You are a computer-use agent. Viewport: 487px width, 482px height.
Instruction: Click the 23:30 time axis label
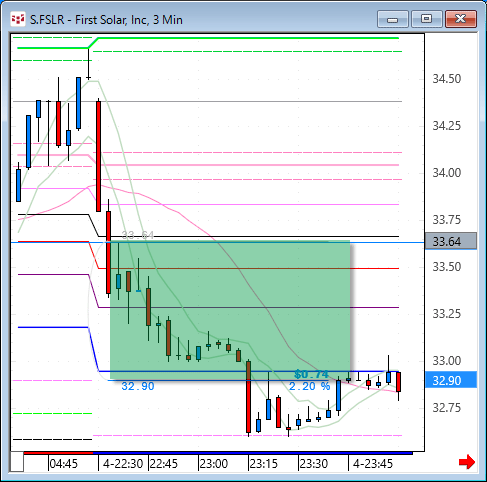pos(314,464)
